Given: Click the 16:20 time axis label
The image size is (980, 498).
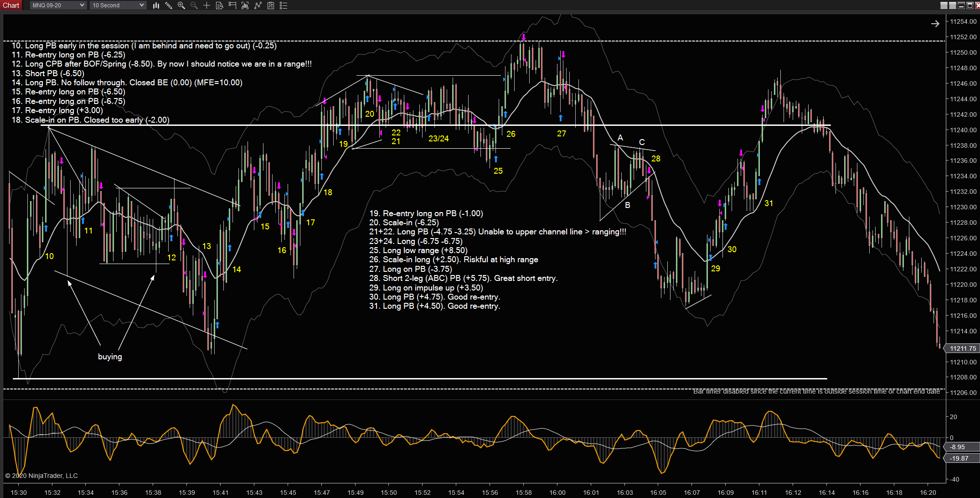Looking at the screenshot, I should [x=928, y=493].
